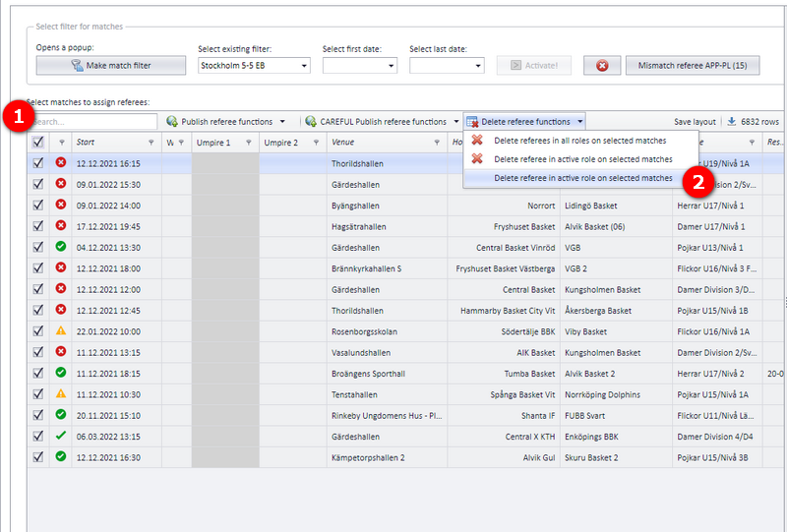This screenshot has width=787, height=532.
Task: Click in the Search field
Action: point(93,122)
